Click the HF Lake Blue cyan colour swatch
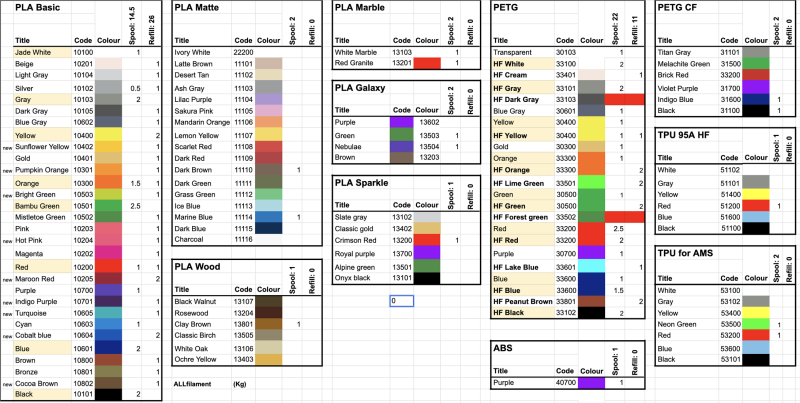The height and width of the screenshot is (403, 800). pos(591,267)
